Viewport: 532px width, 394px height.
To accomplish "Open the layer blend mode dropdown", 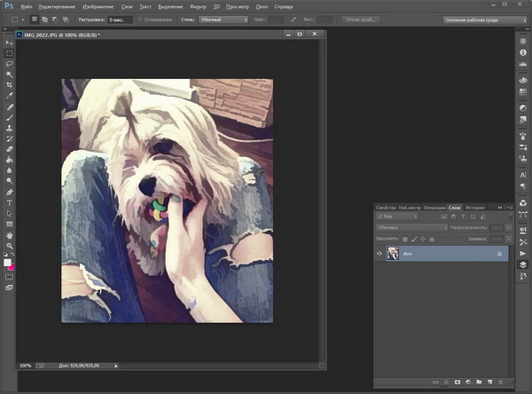I will click(x=412, y=227).
